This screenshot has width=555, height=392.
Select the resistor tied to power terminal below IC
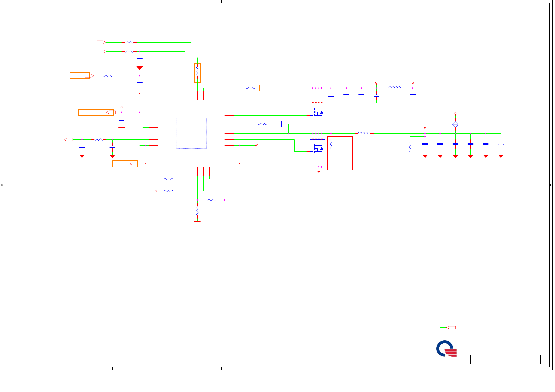tap(168, 191)
